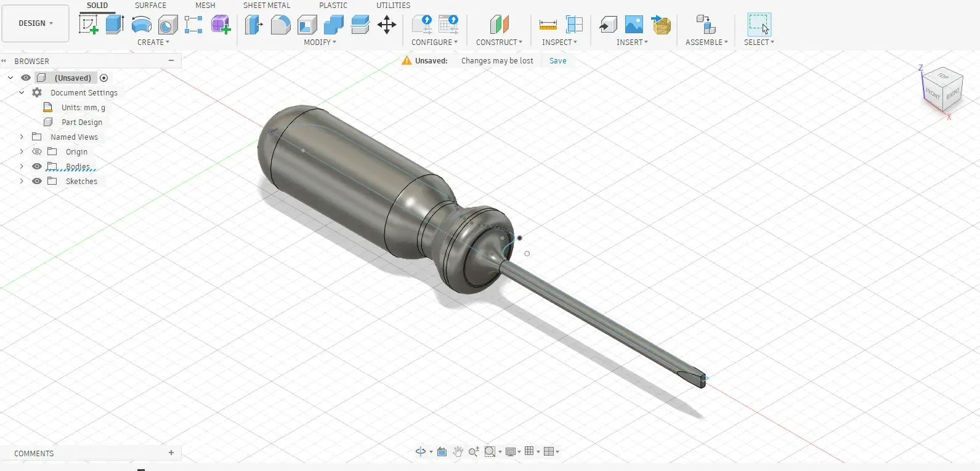Screen dimensions: 980x471
Task: Insert a canvas image
Action: 634,25
